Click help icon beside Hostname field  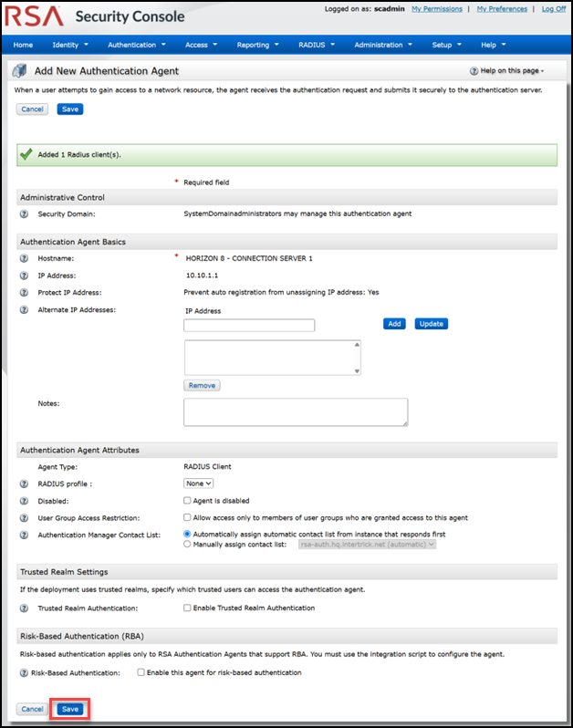point(24,258)
